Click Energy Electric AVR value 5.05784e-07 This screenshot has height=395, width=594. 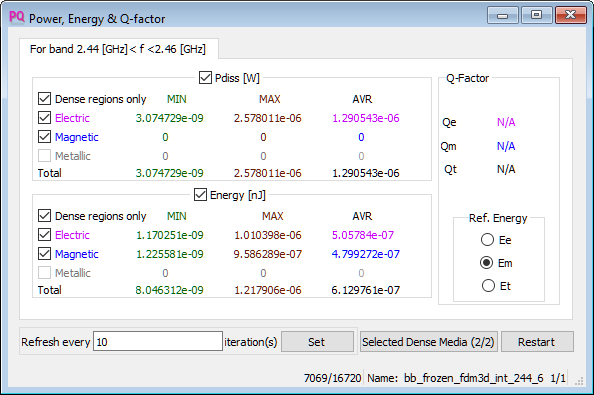(363, 235)
